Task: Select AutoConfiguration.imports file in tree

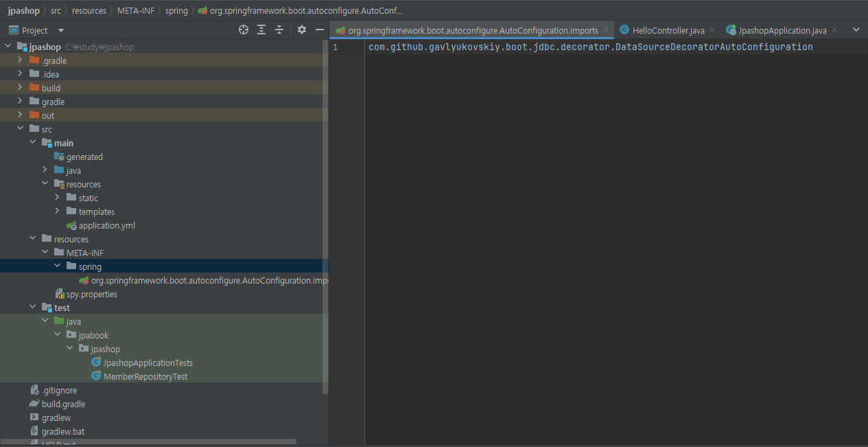Action: point(209,280)
